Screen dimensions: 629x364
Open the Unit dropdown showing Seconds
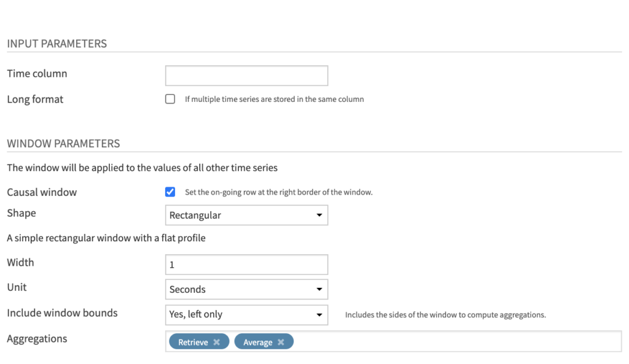[246, 289]
